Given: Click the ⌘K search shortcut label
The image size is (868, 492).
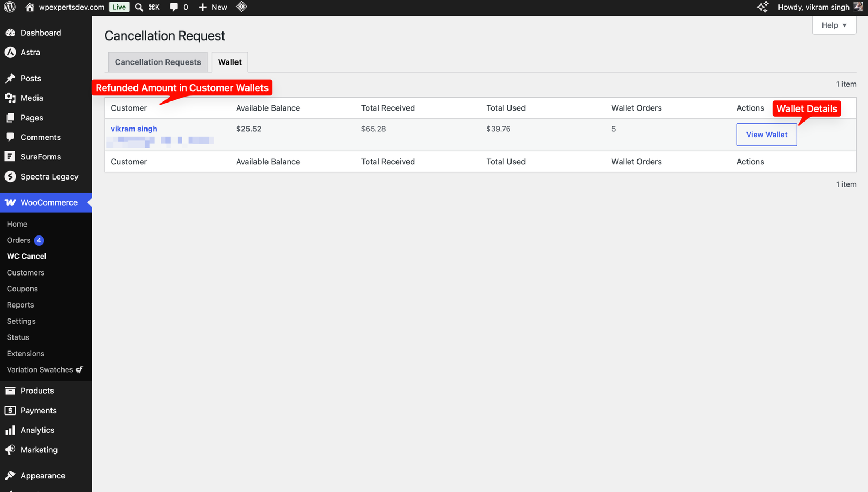Looking at the screenshot, I should [x=154, y=7].
